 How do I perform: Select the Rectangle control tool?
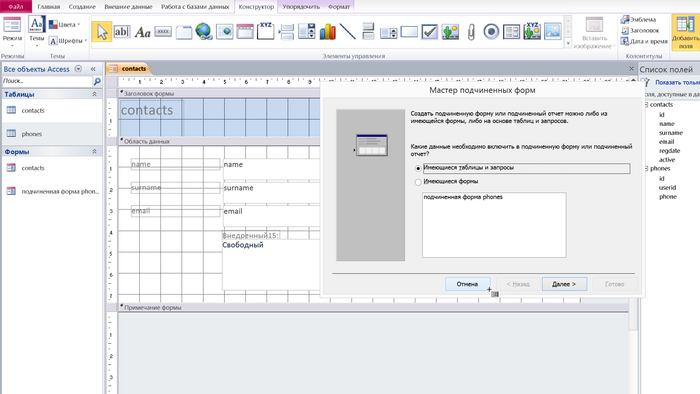pos(409,32)
